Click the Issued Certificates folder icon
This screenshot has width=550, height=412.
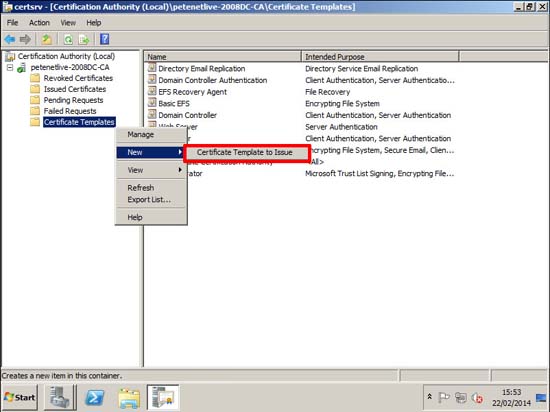click(x=35, y=89)
